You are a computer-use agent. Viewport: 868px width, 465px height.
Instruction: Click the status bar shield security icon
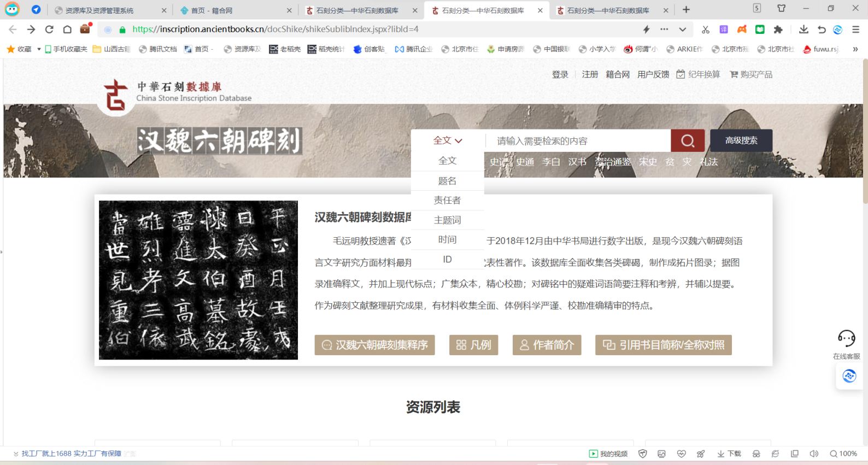pos(643,454)
